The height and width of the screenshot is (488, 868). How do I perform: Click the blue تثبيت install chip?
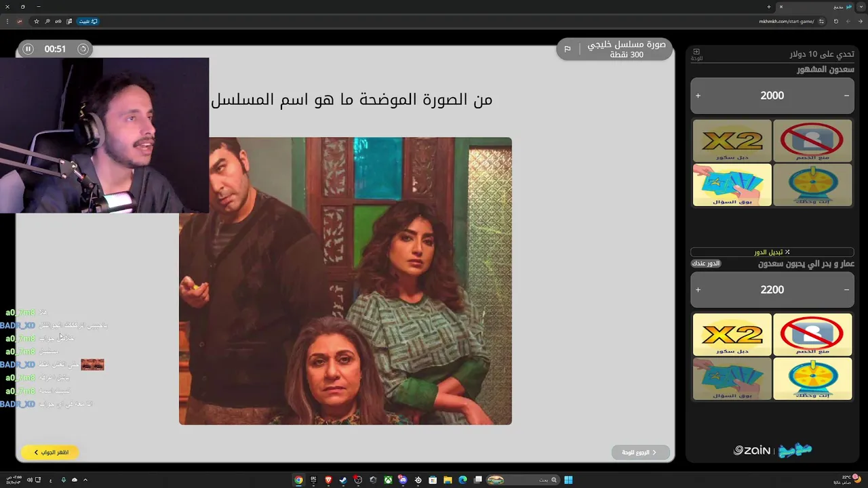click(88, 21)
